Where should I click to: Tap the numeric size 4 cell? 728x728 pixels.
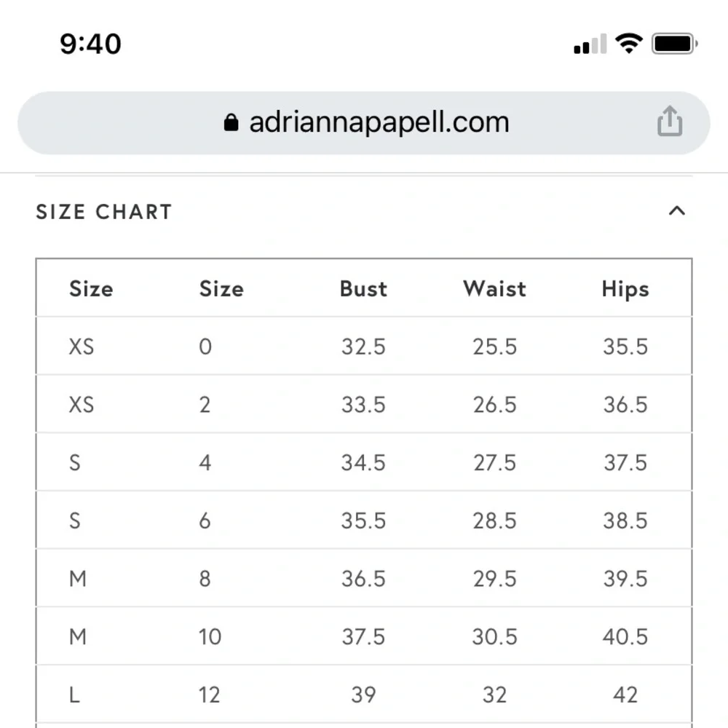click(x=205, y=463)
